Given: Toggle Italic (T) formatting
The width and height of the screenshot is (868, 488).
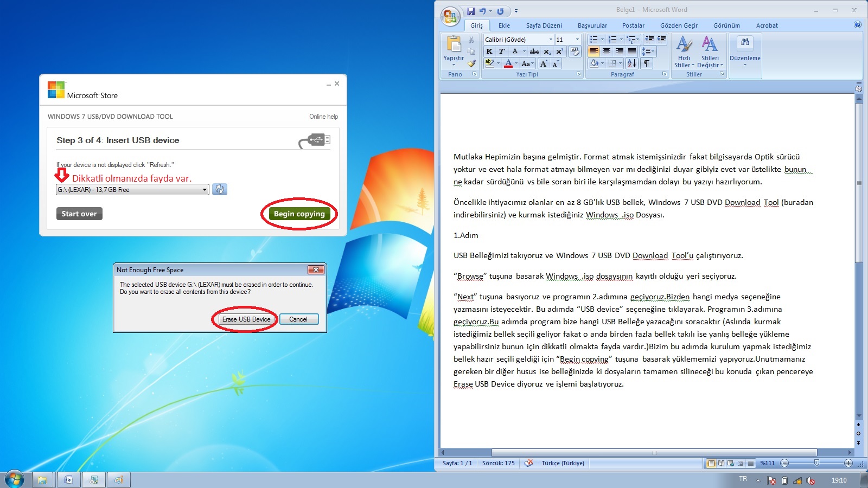Looking at the screenshot, I should (502, 52).
